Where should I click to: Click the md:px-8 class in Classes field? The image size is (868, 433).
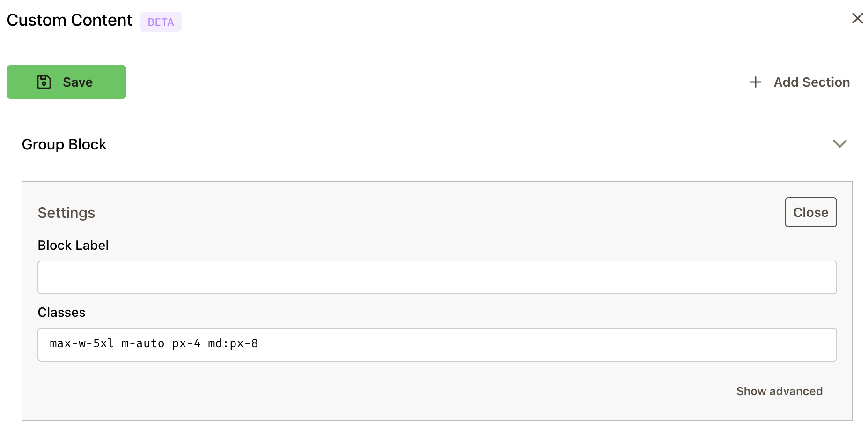click(233, 344)
